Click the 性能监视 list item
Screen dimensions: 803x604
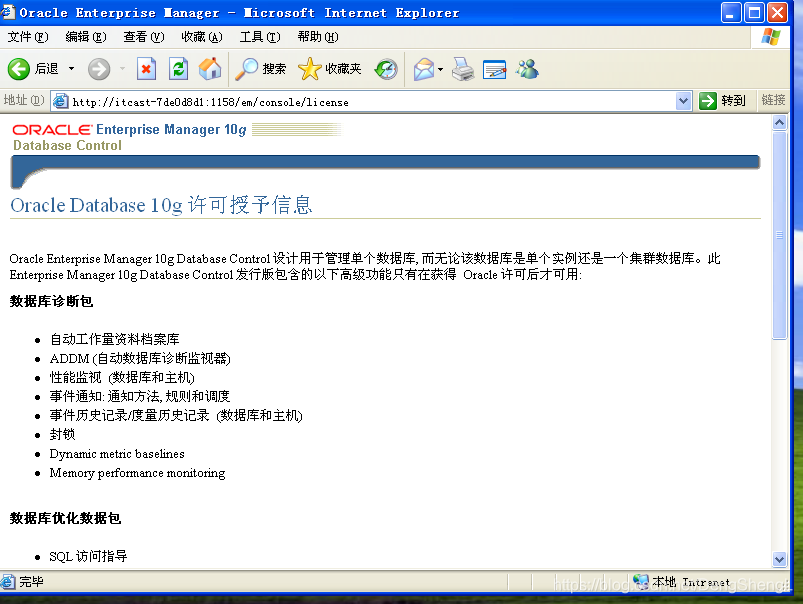[x=122, y=378]
